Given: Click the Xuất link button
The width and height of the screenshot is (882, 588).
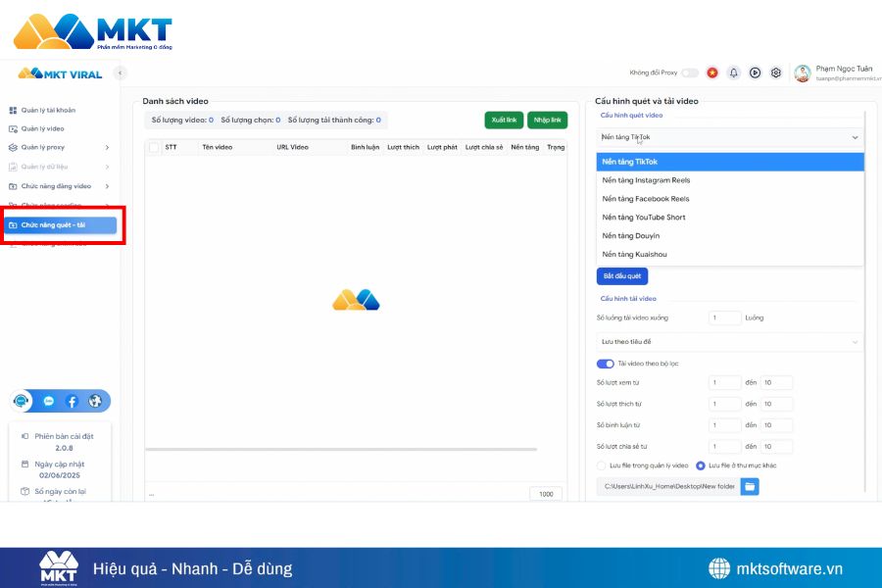Looking at the screenshot, I should (504, 120).
